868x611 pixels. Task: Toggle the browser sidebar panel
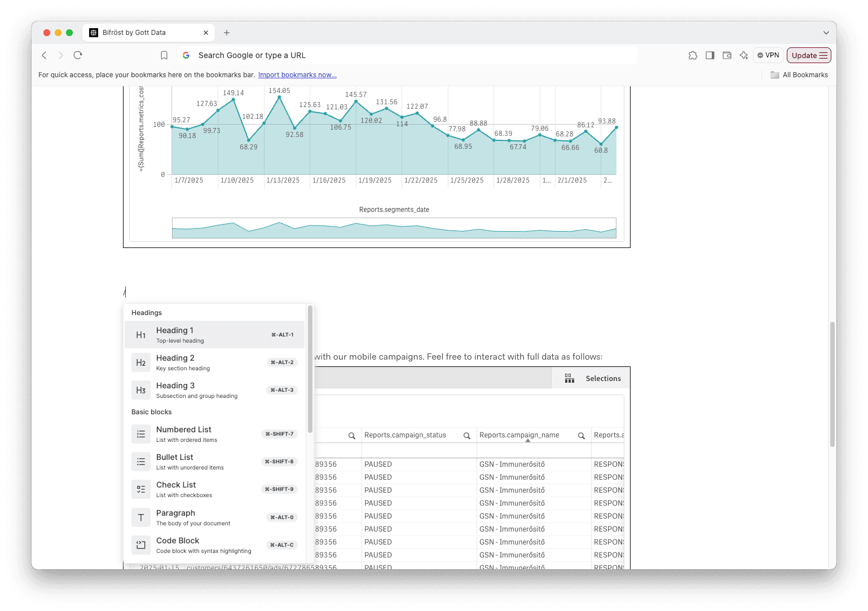pos(710,55)
